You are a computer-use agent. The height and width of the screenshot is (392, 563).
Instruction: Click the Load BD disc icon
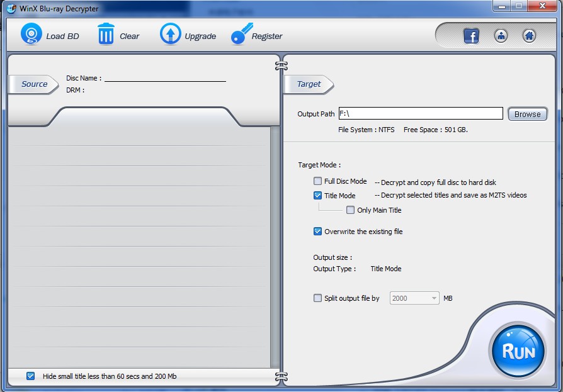pos(31,35)
